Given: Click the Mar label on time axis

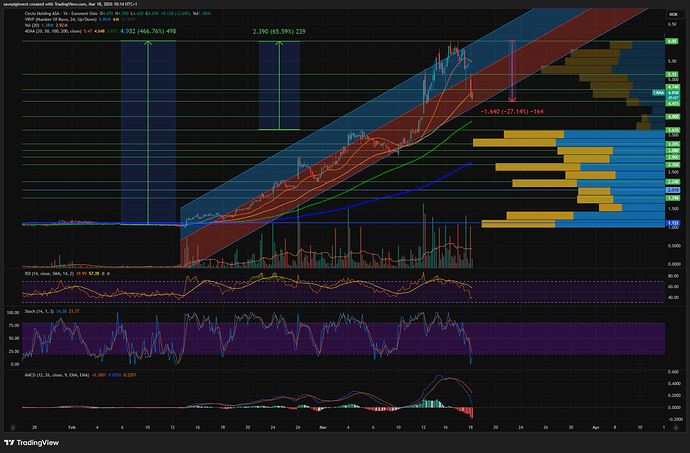Looking at the screenshot, I should tap(323, 425).
